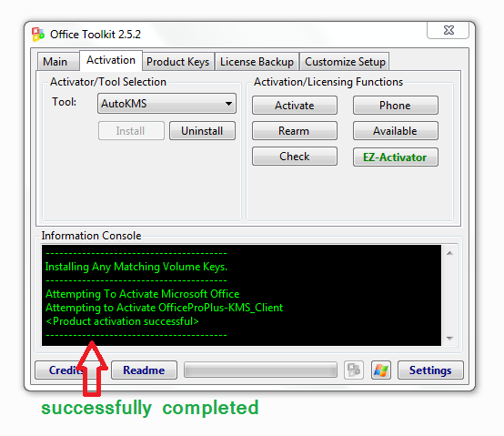This screenshot has width=504, height=436.
Task: Click the Check button
Action: (x=295, y=157)
